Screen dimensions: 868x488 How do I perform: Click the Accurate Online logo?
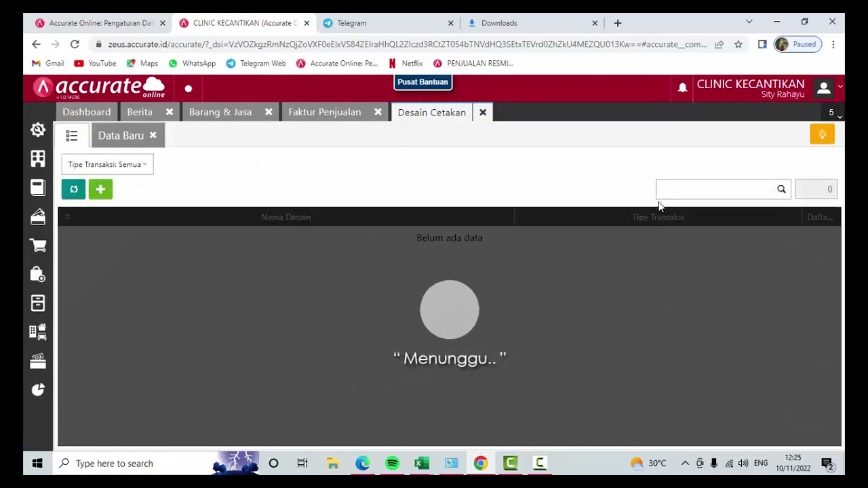[99, 87]
